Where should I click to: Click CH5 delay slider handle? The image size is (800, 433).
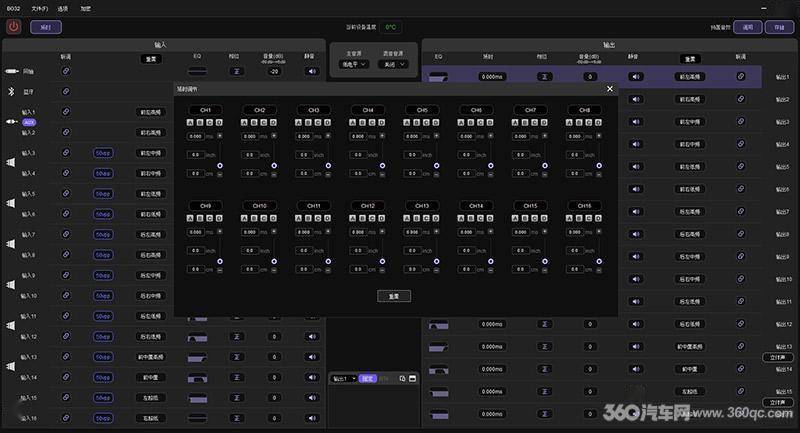point(436,166)
